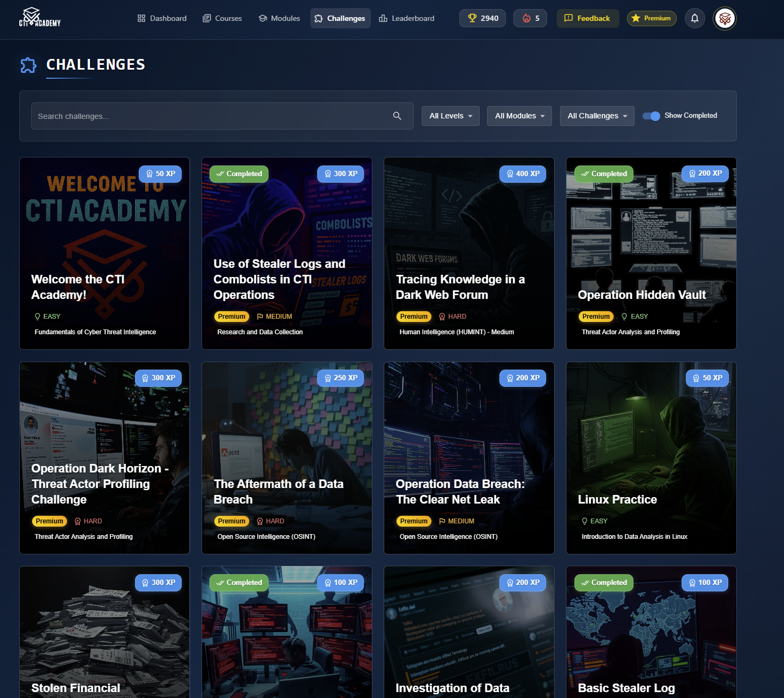Click Premium tag on Dark Horizon card
This screenshot has height=698, width=784.
49,521
